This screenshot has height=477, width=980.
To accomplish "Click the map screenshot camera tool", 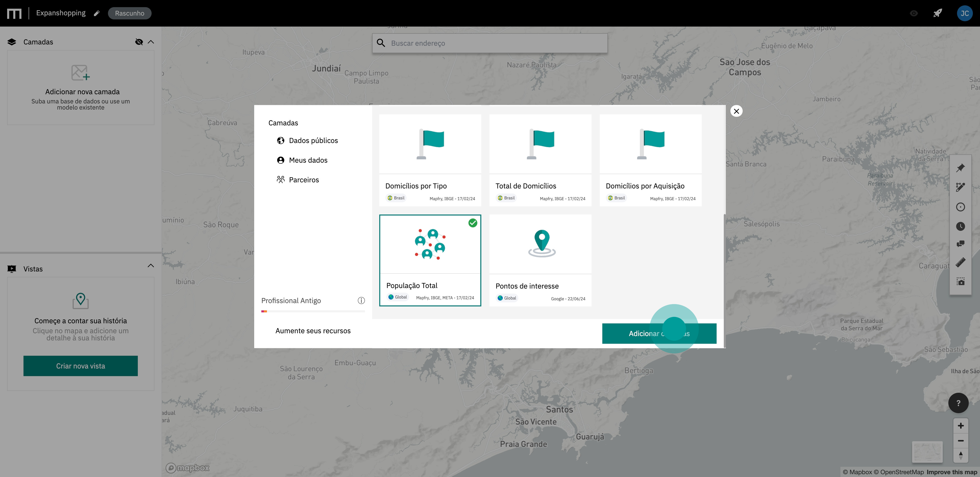I will (960, 281).
